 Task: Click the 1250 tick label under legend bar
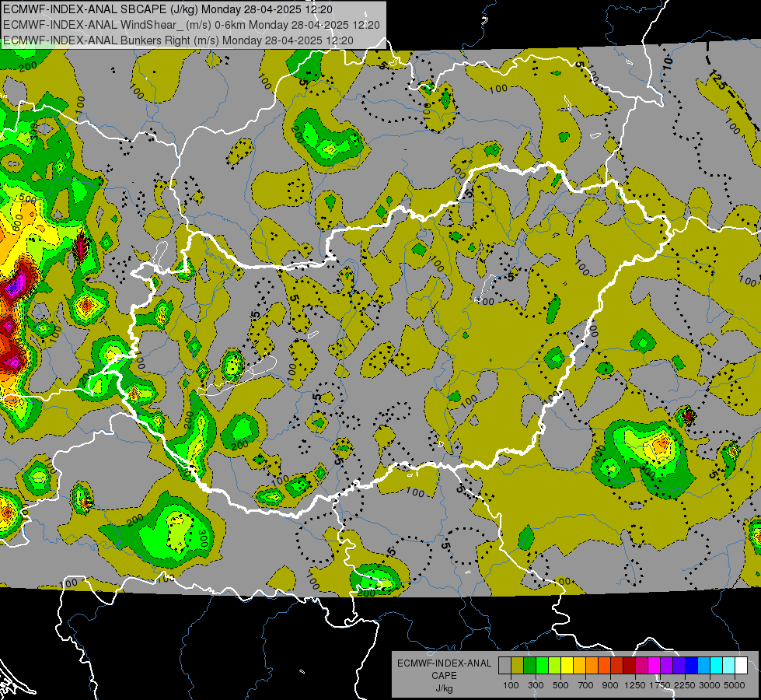point(635,685)
